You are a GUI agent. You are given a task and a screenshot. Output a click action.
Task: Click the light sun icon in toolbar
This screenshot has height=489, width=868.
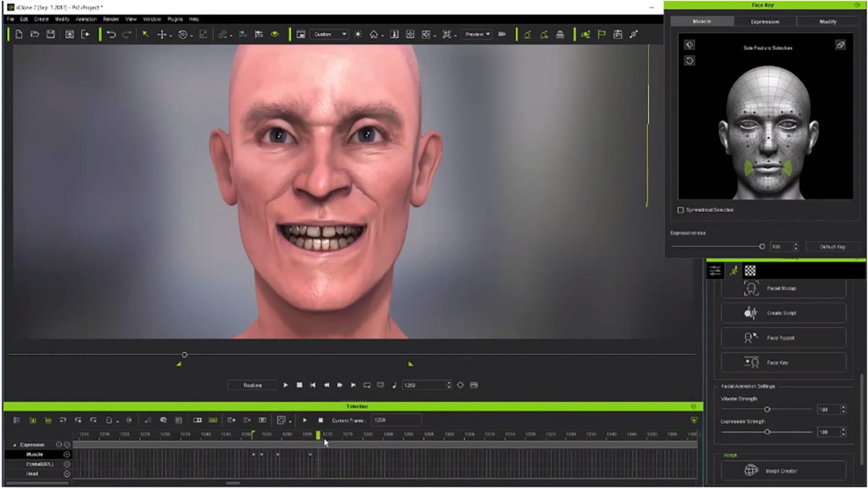pos(357,34)
